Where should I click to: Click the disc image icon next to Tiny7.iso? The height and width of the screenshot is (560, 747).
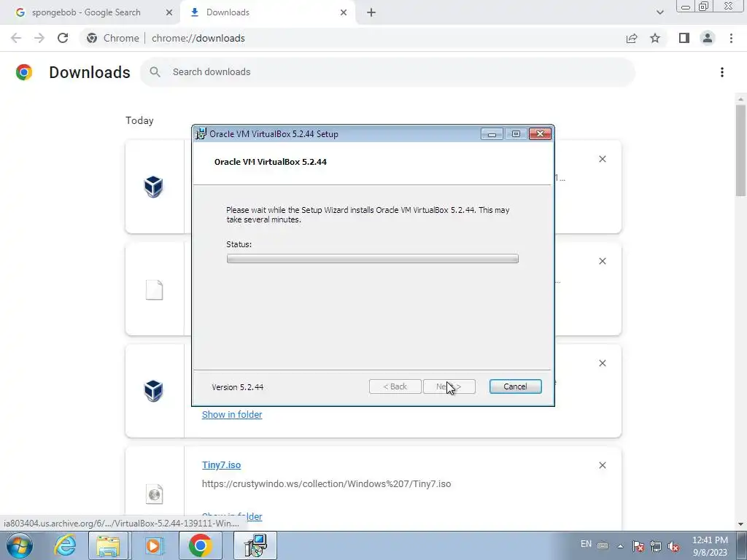tap(154, 494)
